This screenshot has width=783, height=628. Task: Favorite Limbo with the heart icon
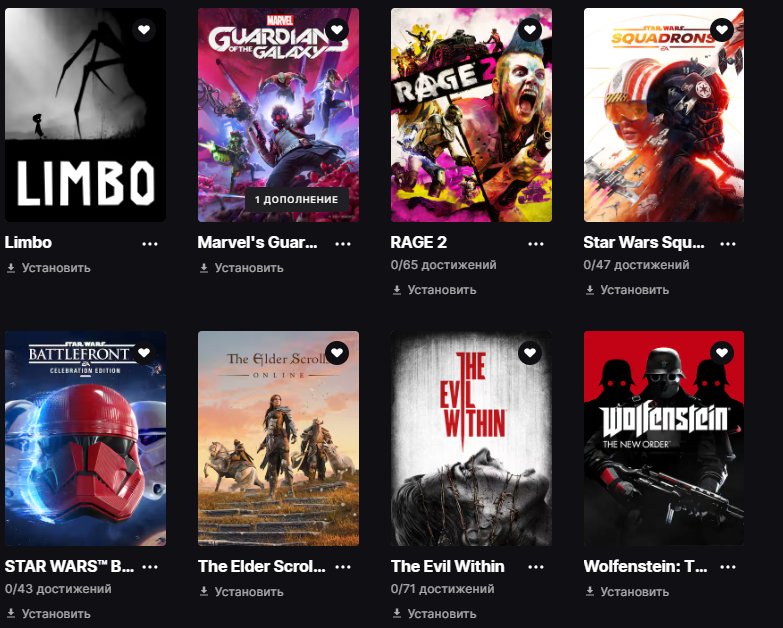pos(144,30)
